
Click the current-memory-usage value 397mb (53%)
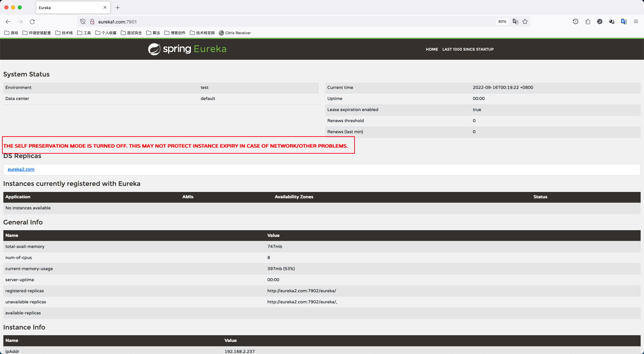[x=281, y=269]
